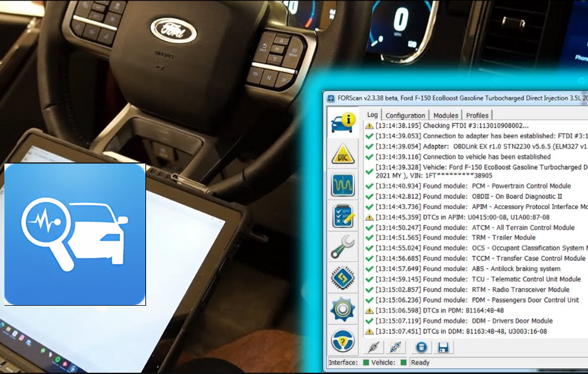The image size is (588, 374).
Task: Open the Service procedures wrench section
Action: (343, 247)
